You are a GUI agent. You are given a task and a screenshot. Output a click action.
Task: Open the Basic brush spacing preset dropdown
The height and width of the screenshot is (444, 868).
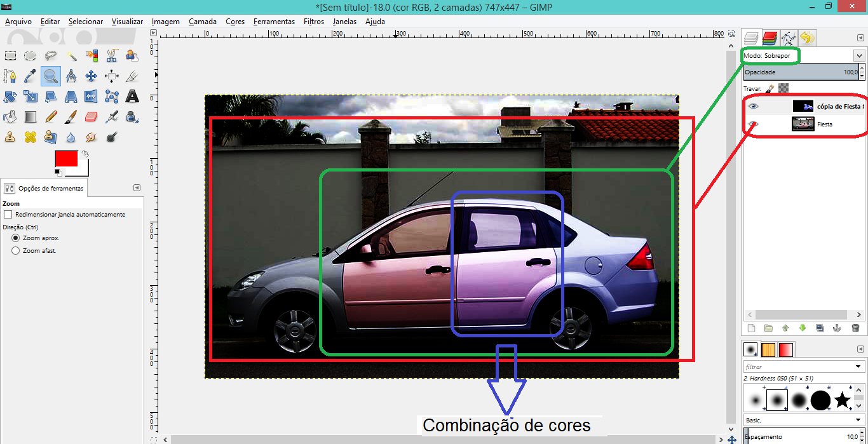pyautogui.click(x=859, y=420)
